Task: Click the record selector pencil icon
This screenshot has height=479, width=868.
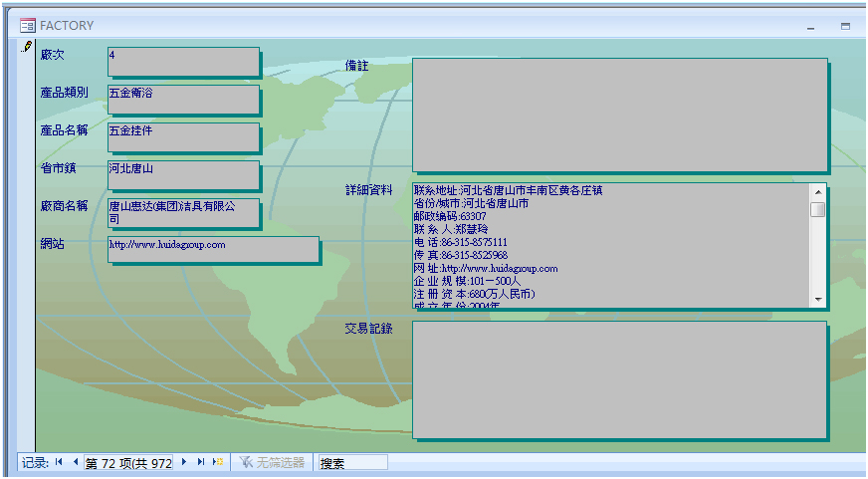Action: pyautogui.click(x=26, y=47)
